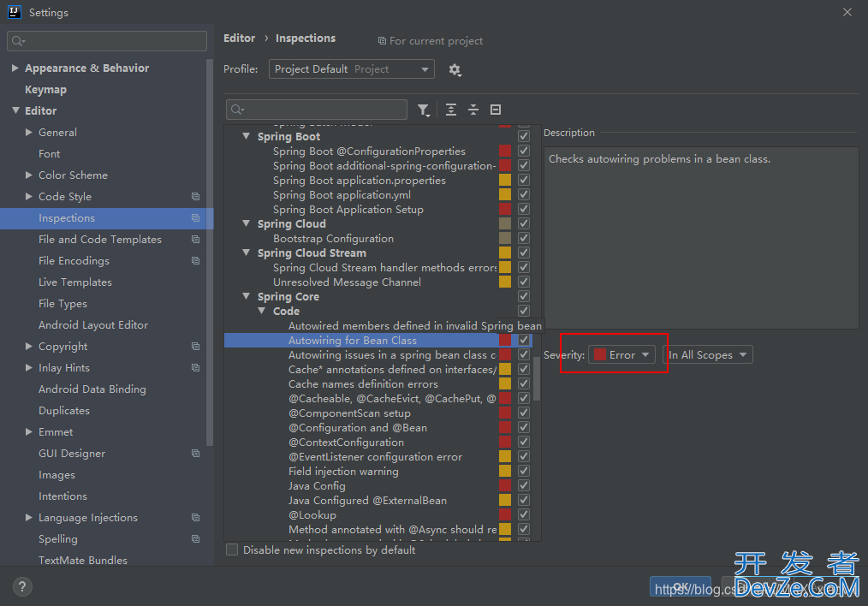Click project icon beside Language Injections

195,518
